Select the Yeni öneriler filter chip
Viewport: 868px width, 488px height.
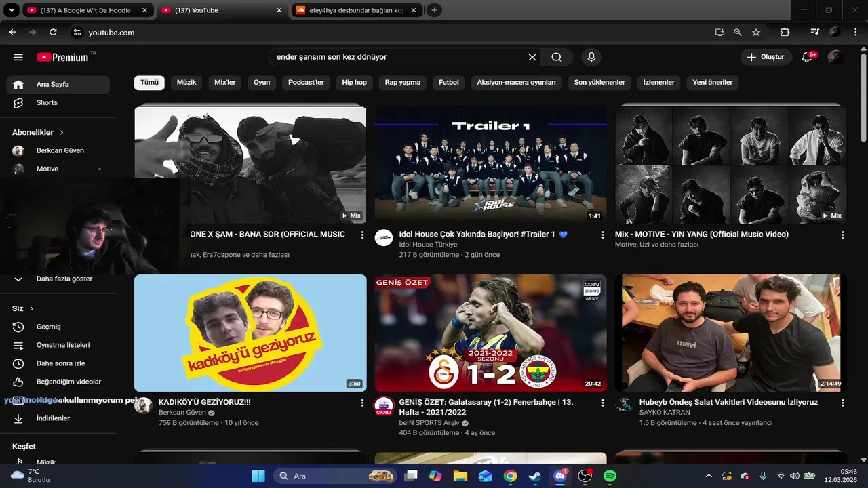pos(713,82)
